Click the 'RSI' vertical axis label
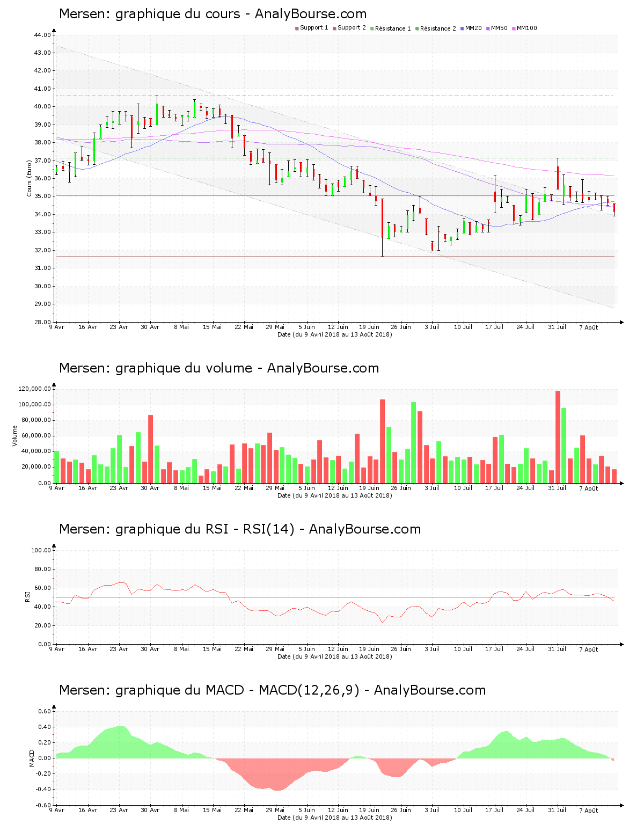Image resolution: width=644 pixels, height=832 pixels. (x=27, y=596)
